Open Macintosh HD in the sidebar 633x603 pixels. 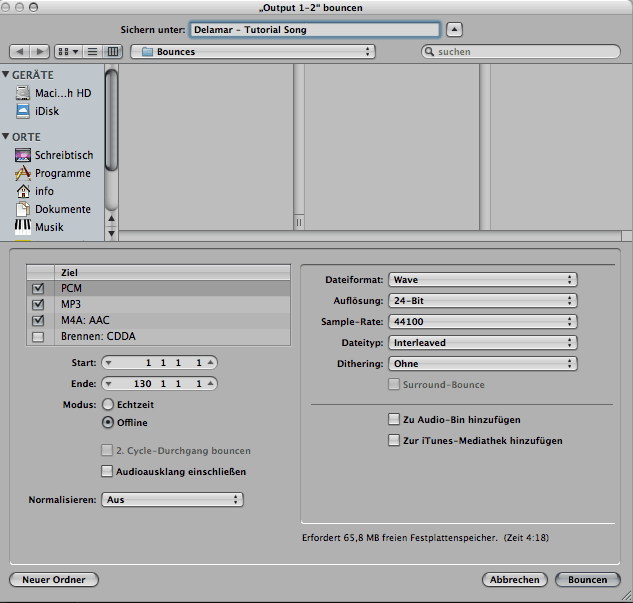pos(54,93)
